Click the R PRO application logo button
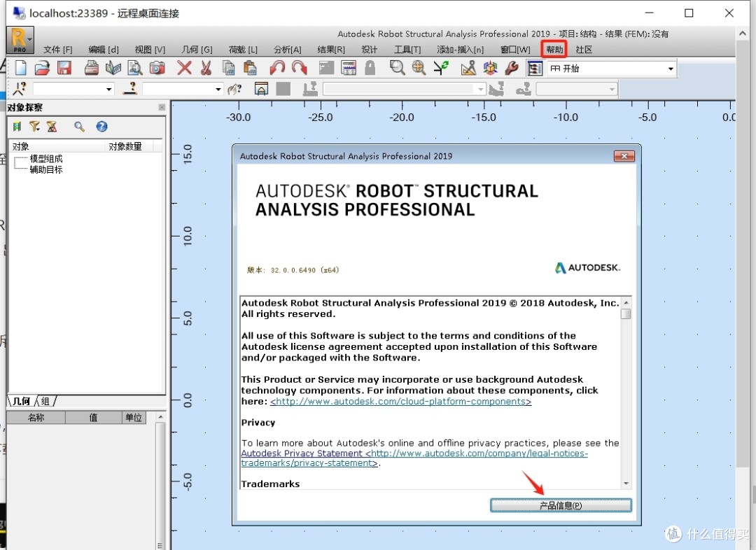756x550 pixels. coord(20,40)
